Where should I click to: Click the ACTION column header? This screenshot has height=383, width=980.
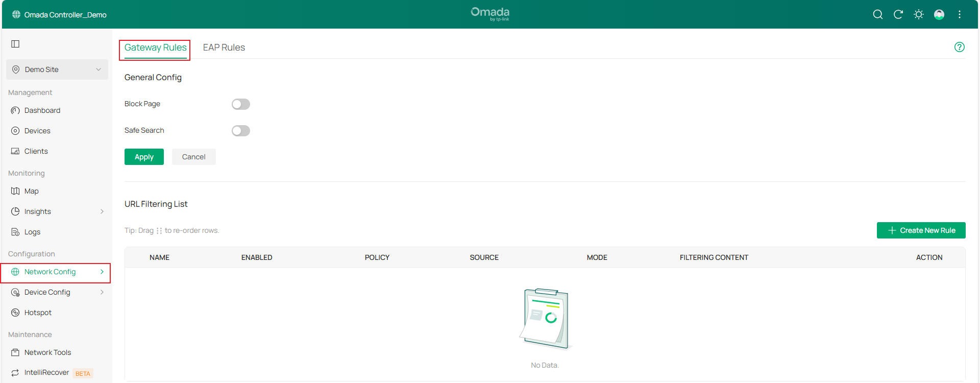pyautogui.click(x=929, y=257)
